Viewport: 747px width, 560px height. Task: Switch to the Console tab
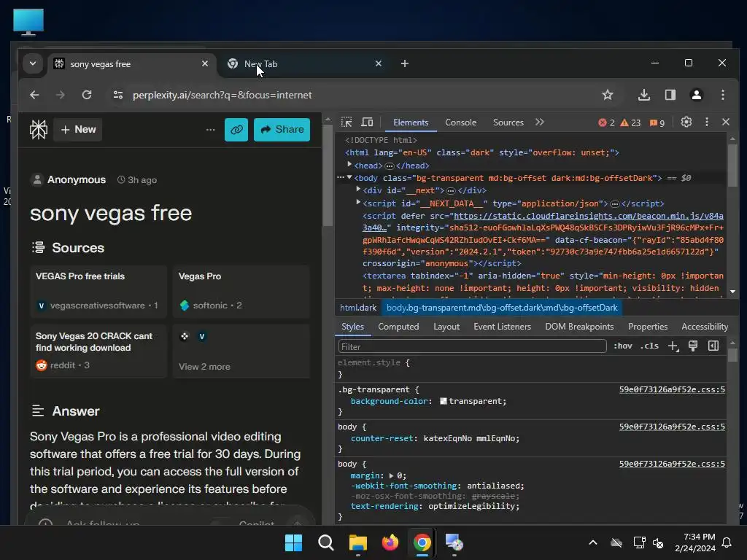[461, 122]
